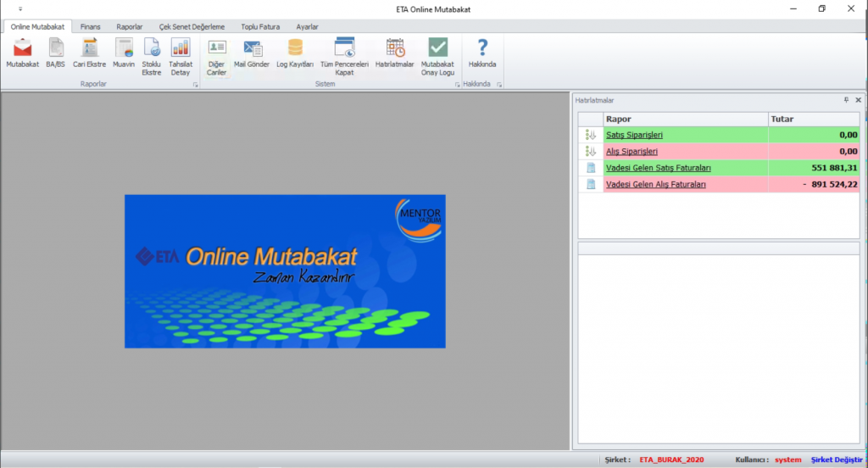Click the system user name in status bar
Screen dimensions: 868x468
[787, 460]
